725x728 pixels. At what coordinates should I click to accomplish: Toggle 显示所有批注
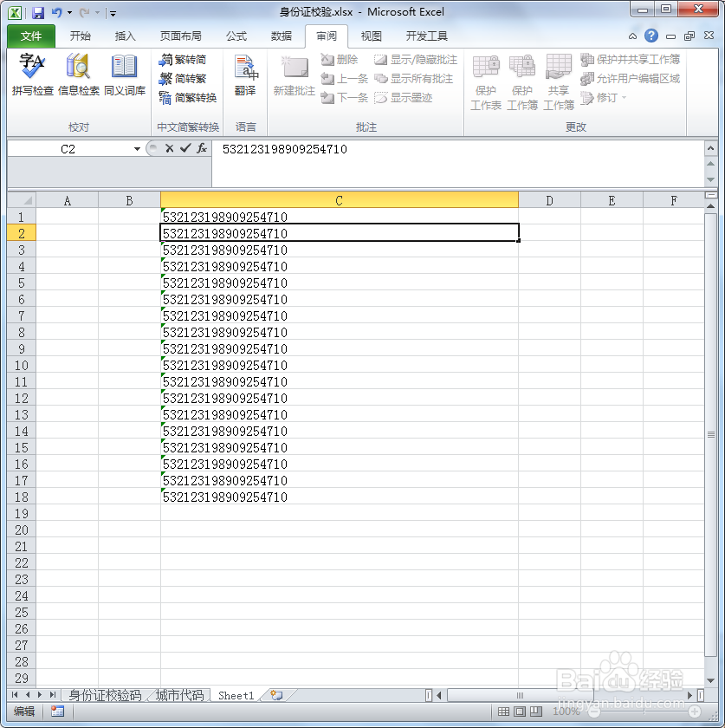(413, 79)
